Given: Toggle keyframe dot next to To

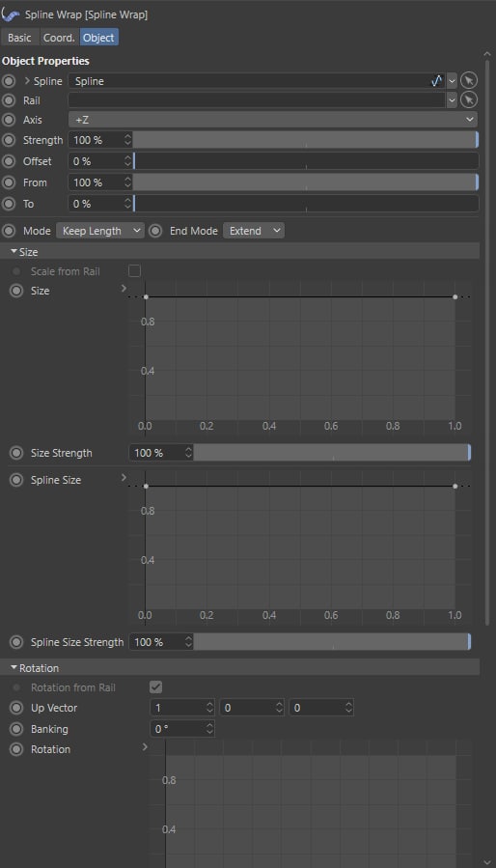Looking at the screenshot, I should pyautogui.click(x=9, y=204).
